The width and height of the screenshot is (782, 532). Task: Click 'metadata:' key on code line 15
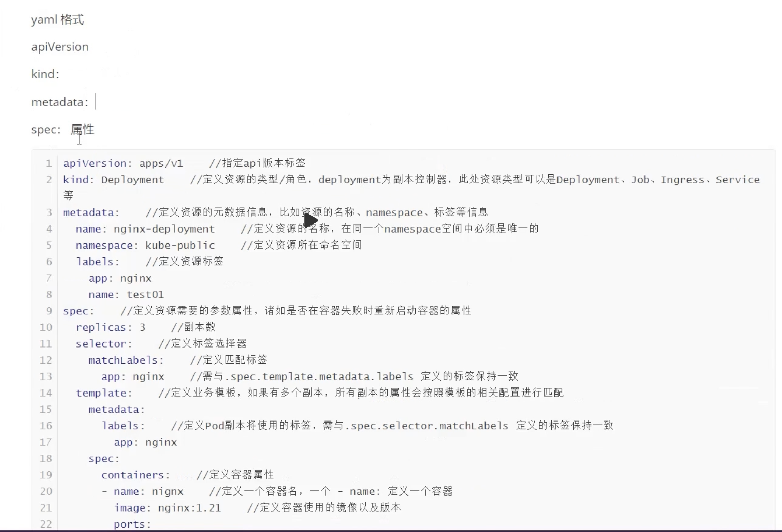[x=117, y=409]
